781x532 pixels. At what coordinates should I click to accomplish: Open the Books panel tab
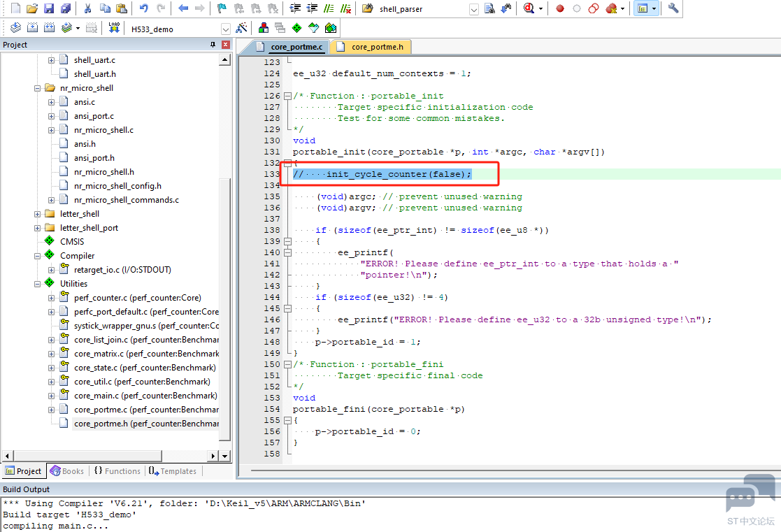(66, 470)
